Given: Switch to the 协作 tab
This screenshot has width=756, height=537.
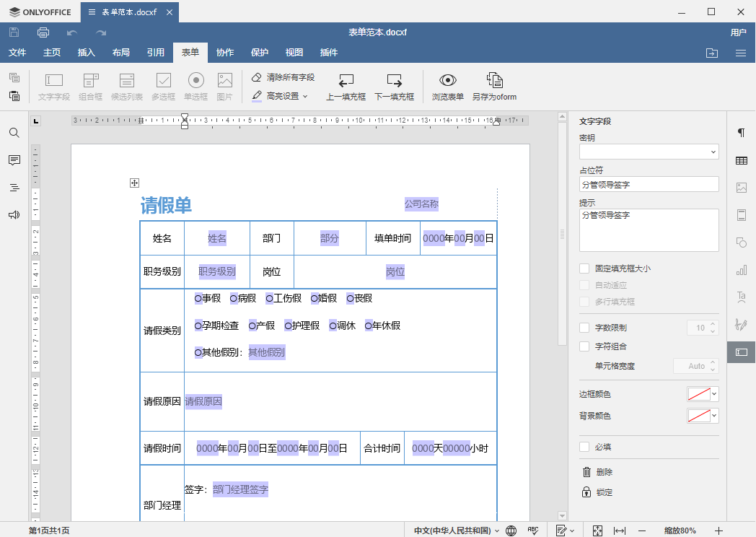Looking at the screenshot, I should (x=224, y=52).
